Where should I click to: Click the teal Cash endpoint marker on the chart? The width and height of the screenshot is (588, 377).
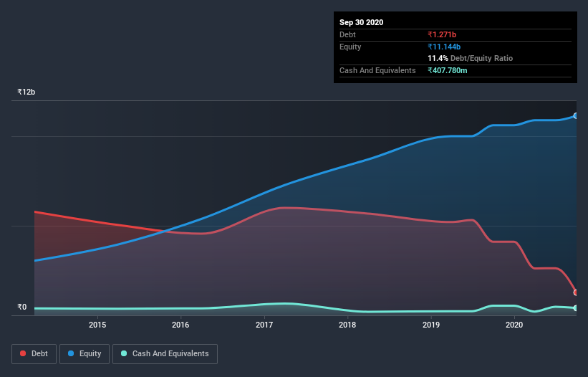(x=576, y=308)
